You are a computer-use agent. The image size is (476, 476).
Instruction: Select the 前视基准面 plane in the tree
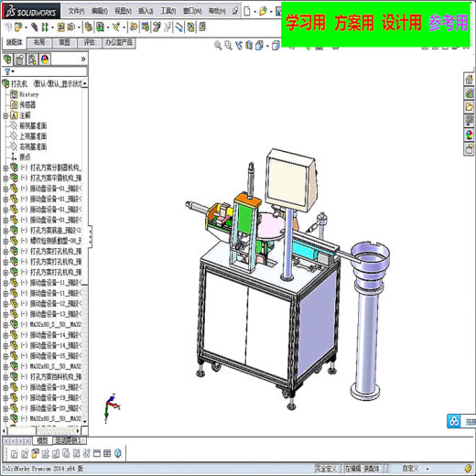point(33,126)
